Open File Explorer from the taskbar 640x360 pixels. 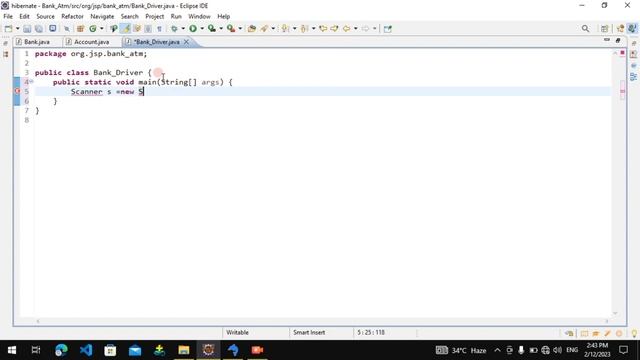pyautogui.click(x=184, y=350)
